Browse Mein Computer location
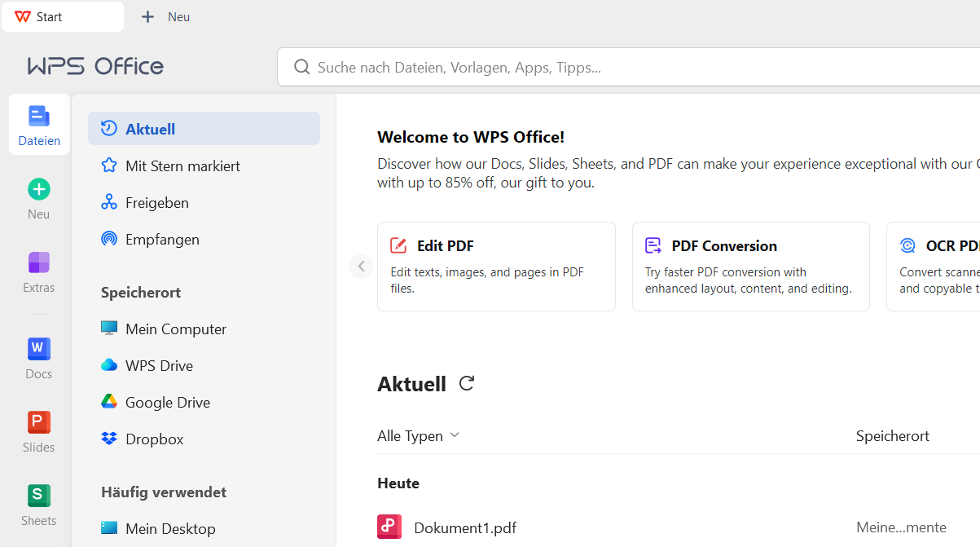Viewport: 980px width, 547px height. click(204, 329)
